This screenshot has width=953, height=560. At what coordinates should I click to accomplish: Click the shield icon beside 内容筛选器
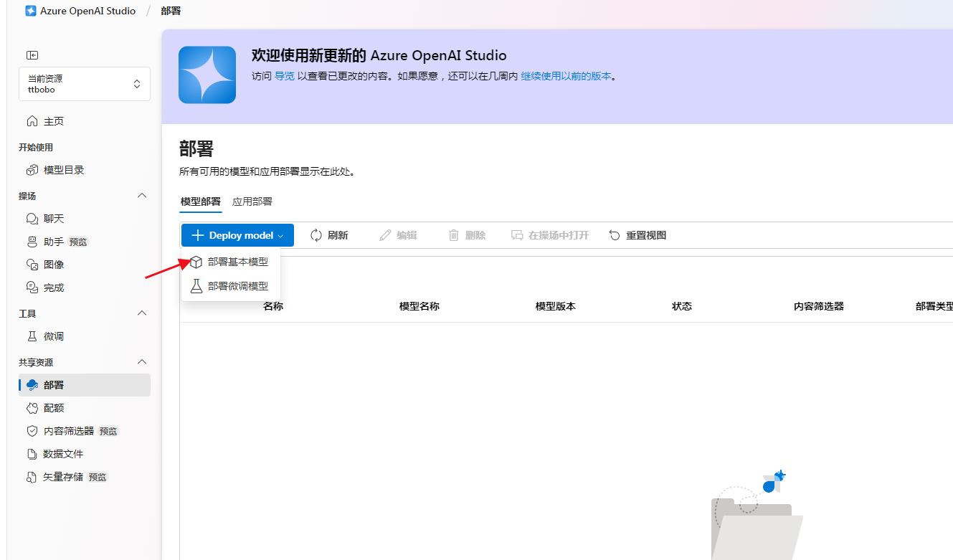pos(32,431)
